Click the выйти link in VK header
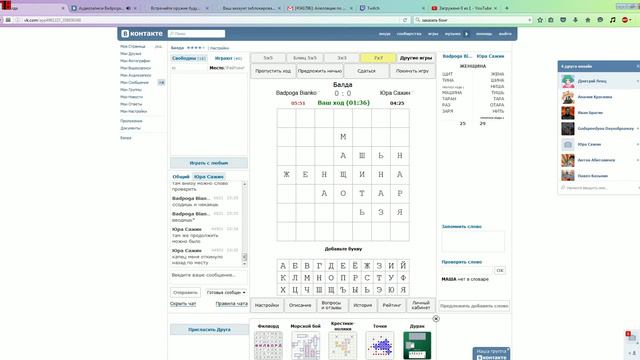The width and height of the screenshot is (640, 360). tap(505, 34)
